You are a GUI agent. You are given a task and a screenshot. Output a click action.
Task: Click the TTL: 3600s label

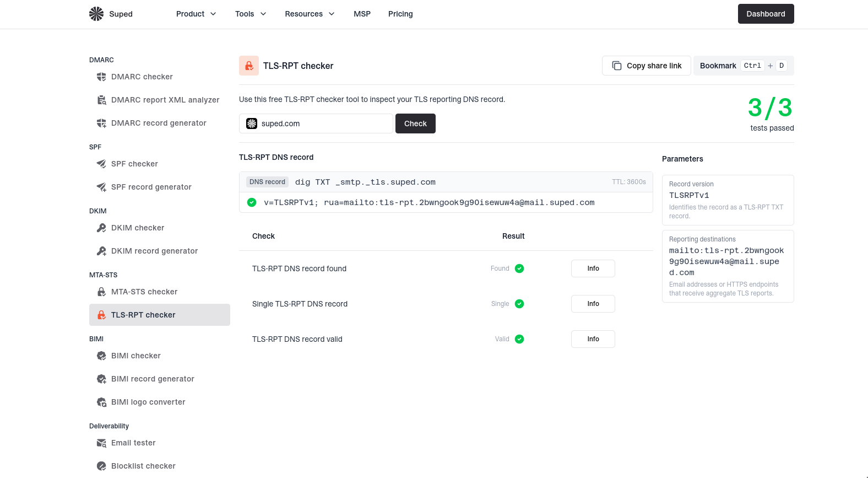629,182
